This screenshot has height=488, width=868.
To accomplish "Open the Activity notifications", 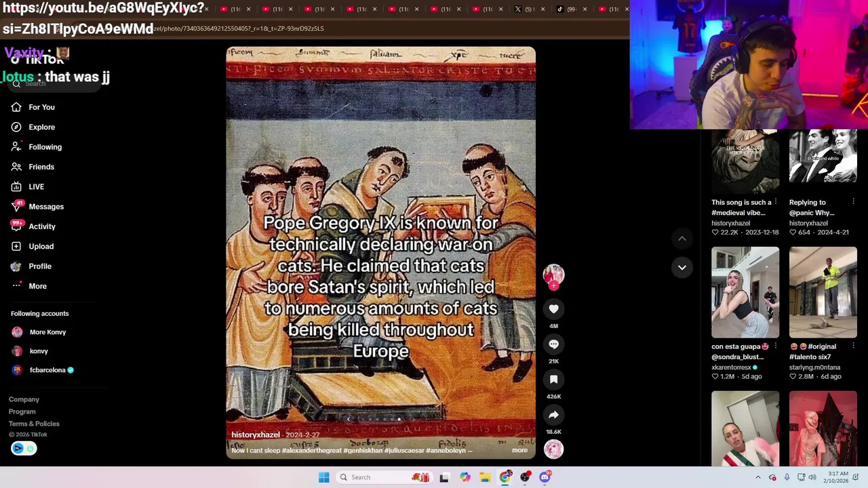I will click(x=33, y=226).
